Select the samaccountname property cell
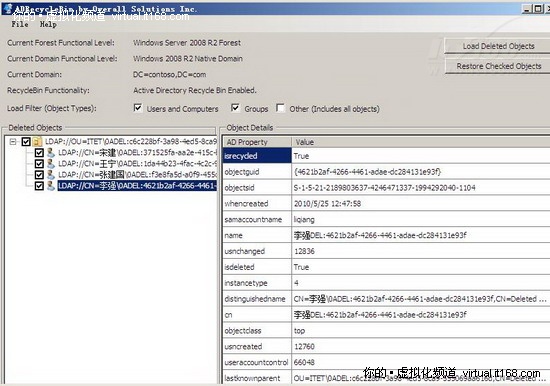This screenshot has width=550, height=386. pyautogui.click(x=257, y=220)
